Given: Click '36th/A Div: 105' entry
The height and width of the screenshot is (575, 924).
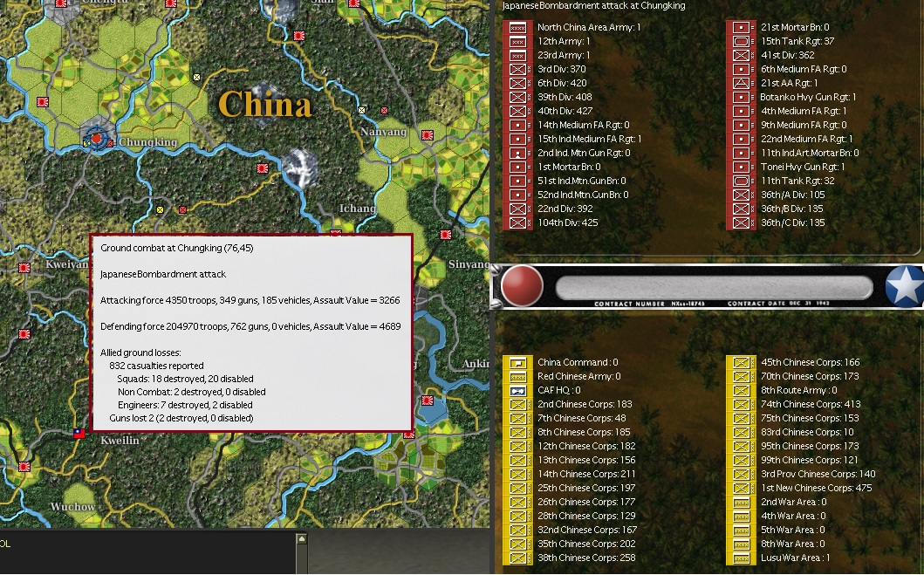Looking at the screenshot, I should click(792, 195).
